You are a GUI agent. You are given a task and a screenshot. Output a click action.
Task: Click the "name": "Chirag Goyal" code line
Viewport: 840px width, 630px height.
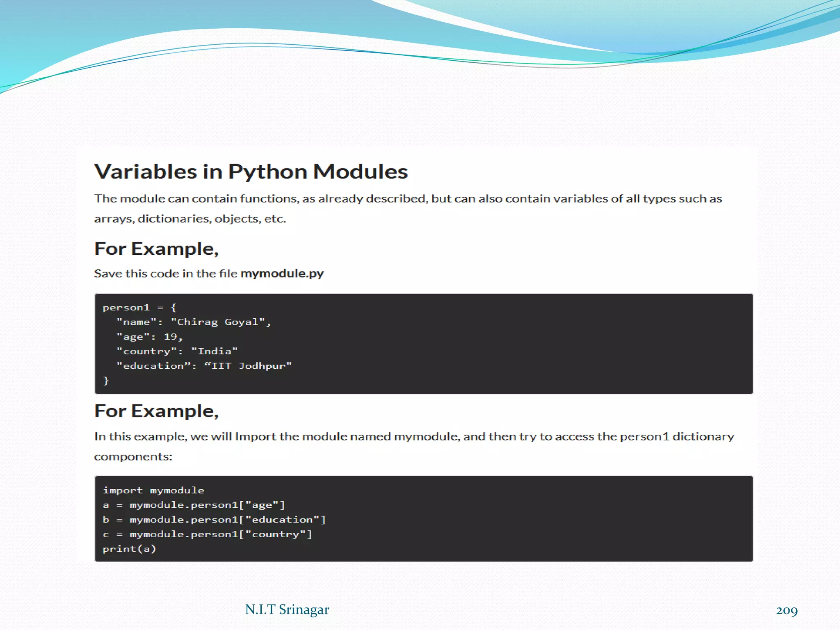[x=194, y=322]
